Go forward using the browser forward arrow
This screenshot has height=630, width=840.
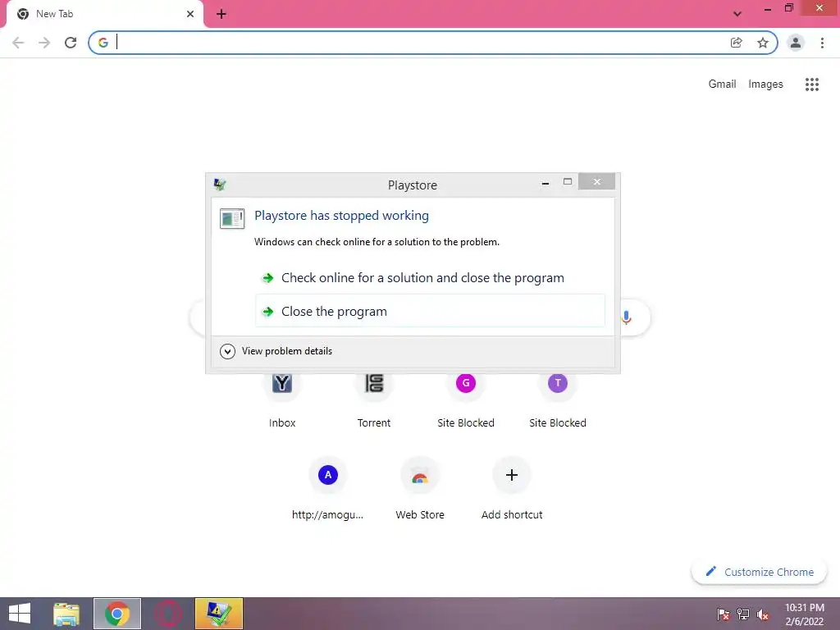point(44,43)
